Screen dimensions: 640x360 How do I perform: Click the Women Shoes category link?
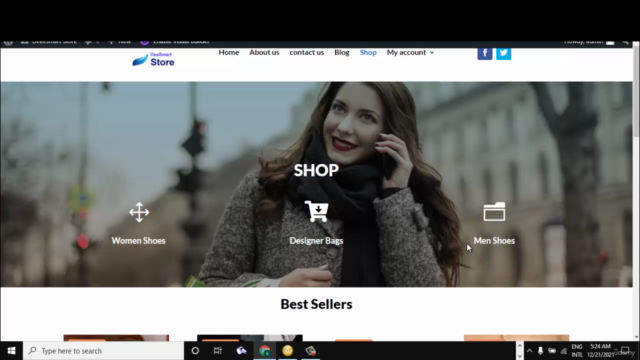coord(138,241)
